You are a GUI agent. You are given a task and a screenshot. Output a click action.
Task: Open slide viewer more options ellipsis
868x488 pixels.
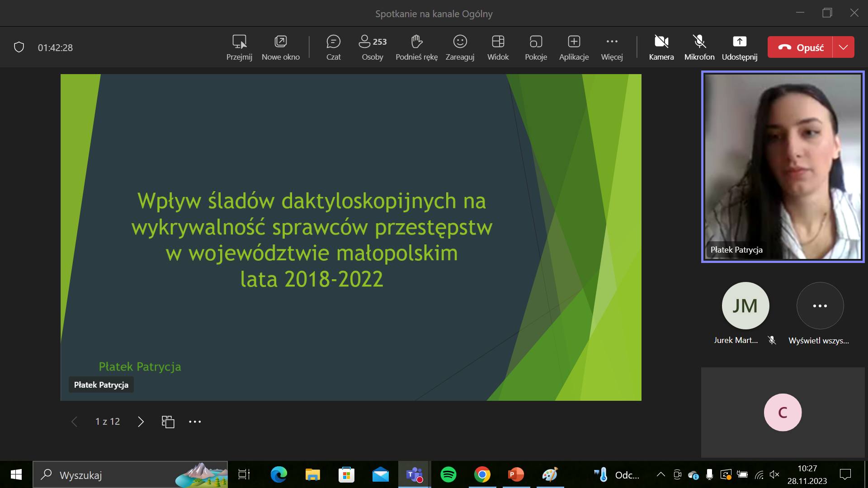pos(195,422)
